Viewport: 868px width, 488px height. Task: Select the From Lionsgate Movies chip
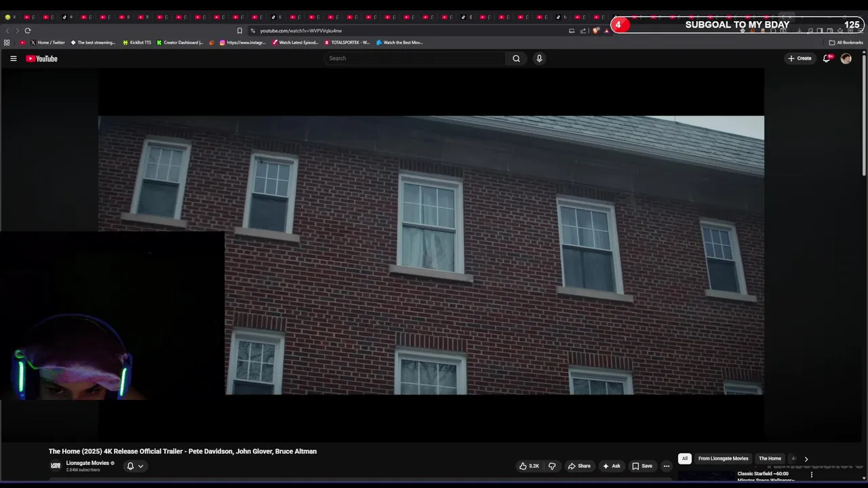point(724,458)
